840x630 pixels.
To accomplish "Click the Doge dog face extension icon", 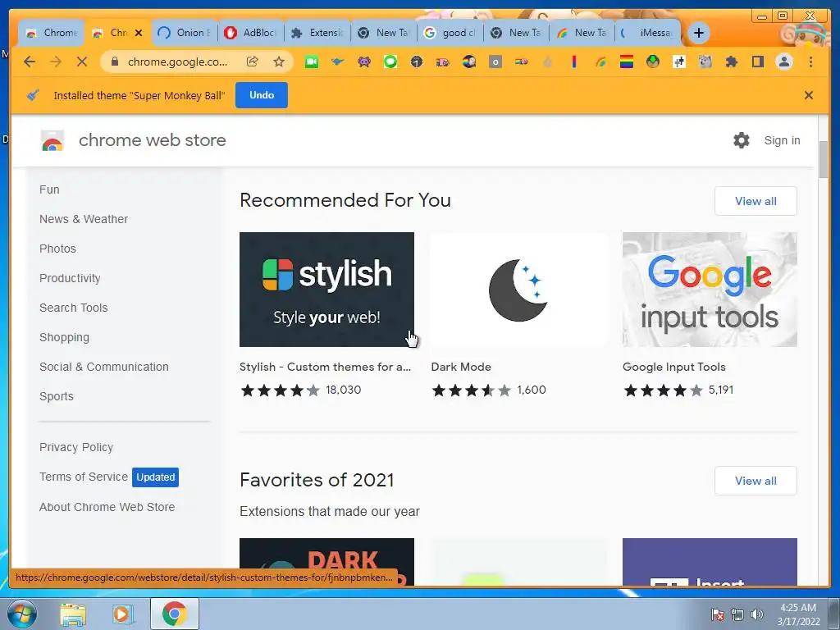I will pos(705,62).
